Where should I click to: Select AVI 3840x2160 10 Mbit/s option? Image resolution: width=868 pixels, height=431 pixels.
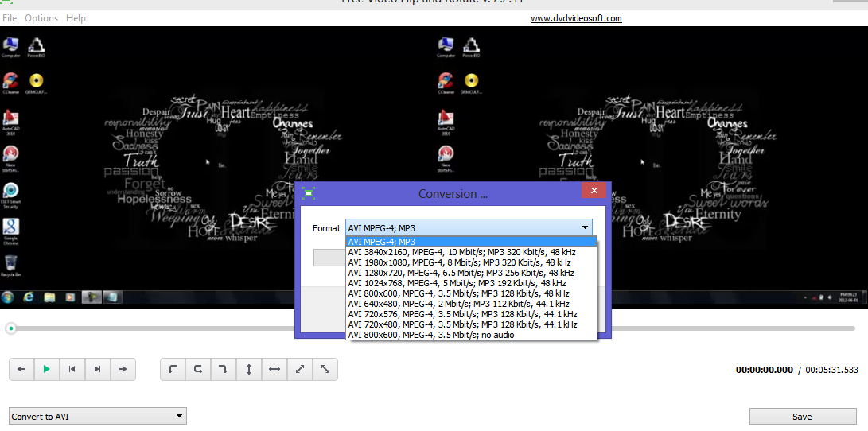coord(471,252)
